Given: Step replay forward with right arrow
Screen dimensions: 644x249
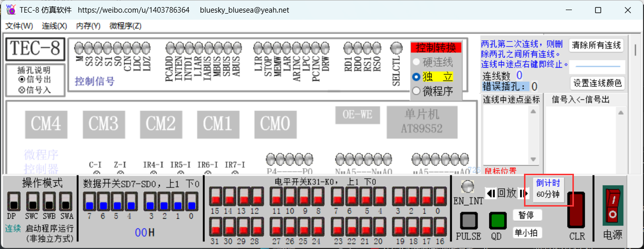Looking at the screenshot, I should (x=523, y=193).
